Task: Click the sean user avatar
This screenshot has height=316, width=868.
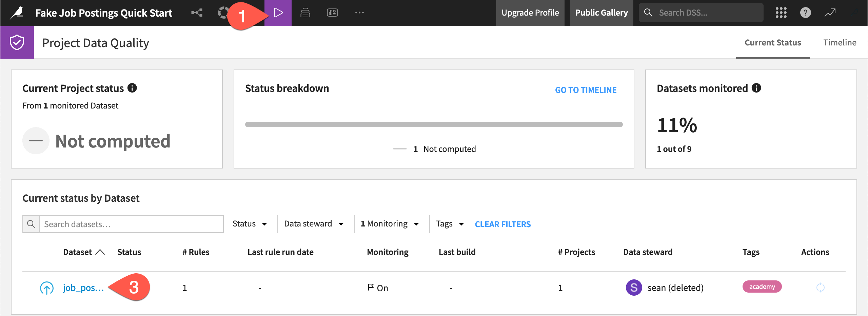Action: pyautogui.click(x=634, y=288)
